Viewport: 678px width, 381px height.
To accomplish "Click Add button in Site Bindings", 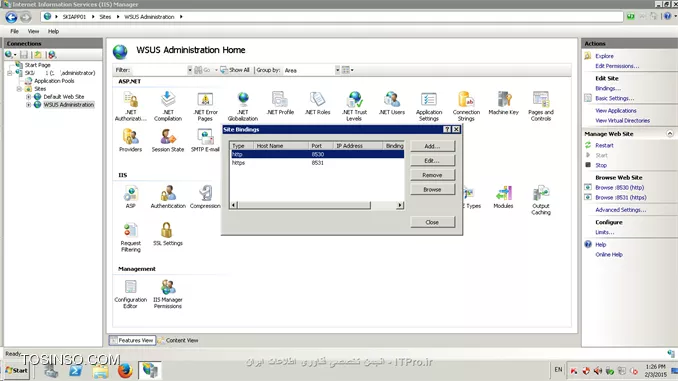I will pyautogui.click(x=432, y=146).
